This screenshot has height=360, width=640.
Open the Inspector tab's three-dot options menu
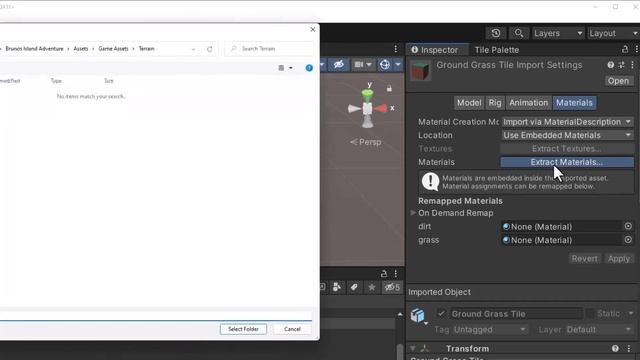coord(636,49)
